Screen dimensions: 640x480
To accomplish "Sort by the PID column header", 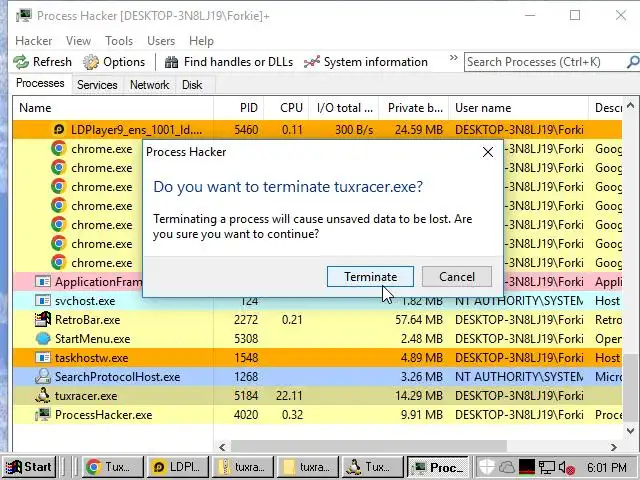I will coord(239,108).
